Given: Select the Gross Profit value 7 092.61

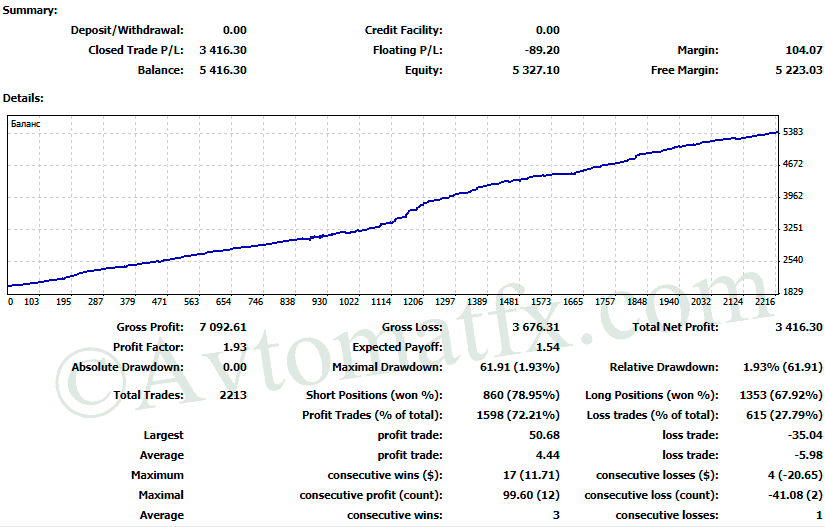Looking at the screenshot, I should [223, 328].
